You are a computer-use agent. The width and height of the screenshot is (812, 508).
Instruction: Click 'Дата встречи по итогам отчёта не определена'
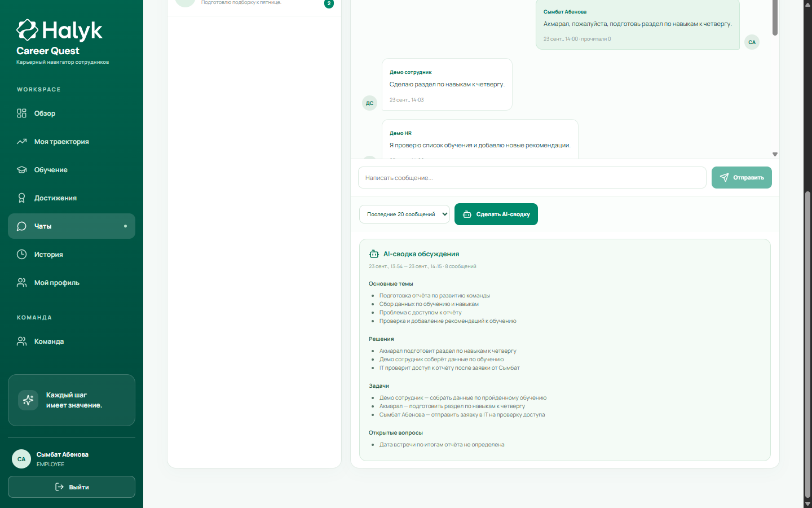pos(442,445)
